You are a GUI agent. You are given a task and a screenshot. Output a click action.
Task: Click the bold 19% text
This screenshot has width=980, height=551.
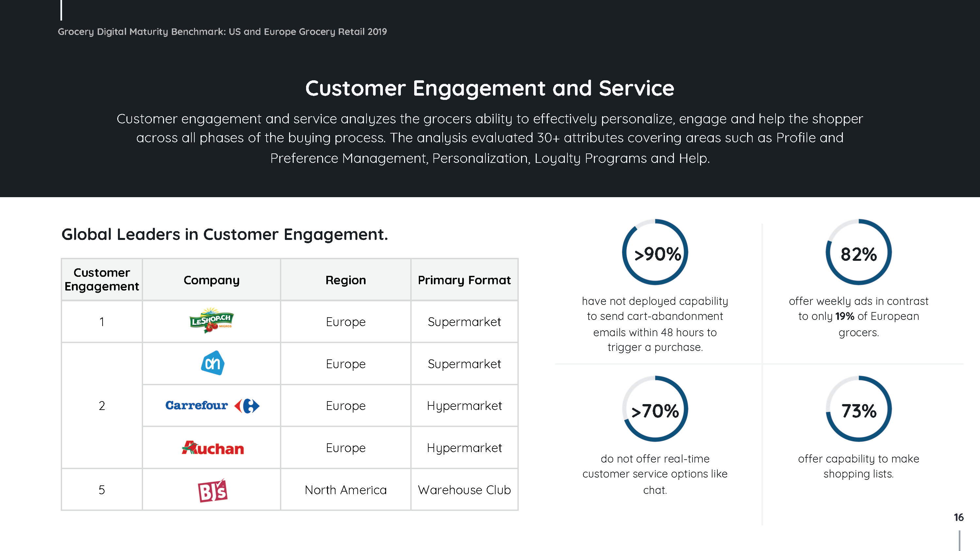[844, 316]
